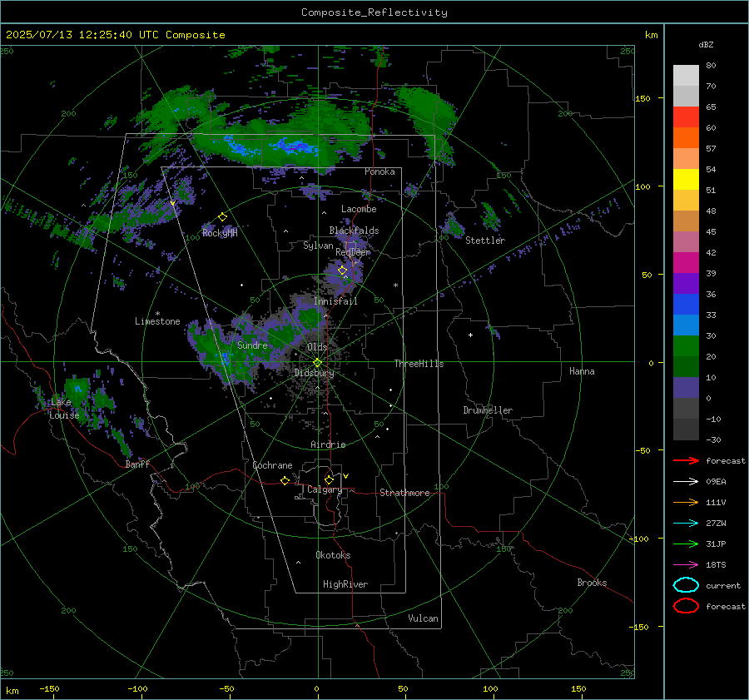
Task: Click the Vulcan city label
Action: pos(424,618)
